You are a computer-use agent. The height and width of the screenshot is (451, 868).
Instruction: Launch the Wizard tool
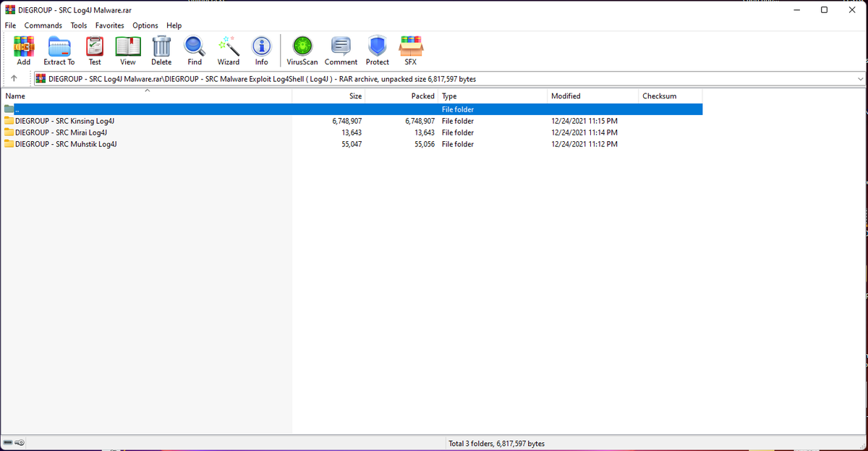[x=229, y=46]
